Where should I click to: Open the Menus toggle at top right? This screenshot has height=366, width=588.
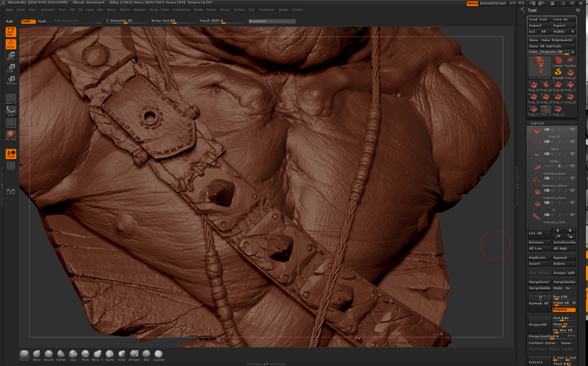coord(472,3)
